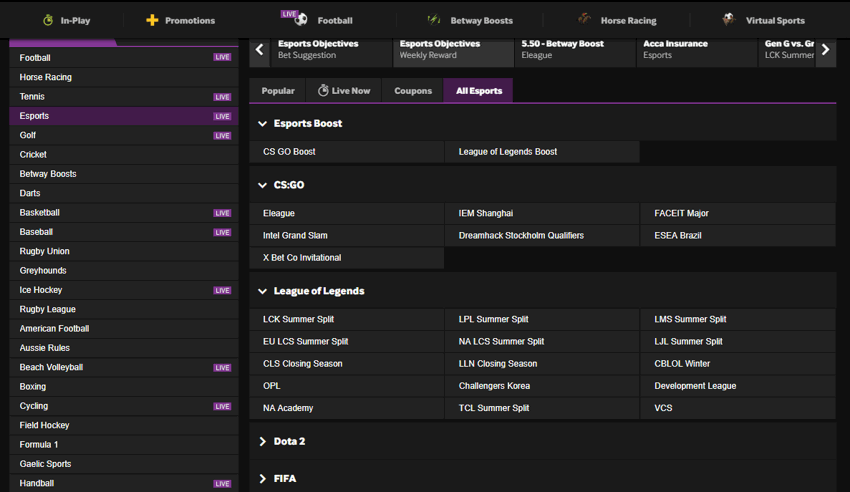
Task: Switch to the Popular tab
Action: 278,90
